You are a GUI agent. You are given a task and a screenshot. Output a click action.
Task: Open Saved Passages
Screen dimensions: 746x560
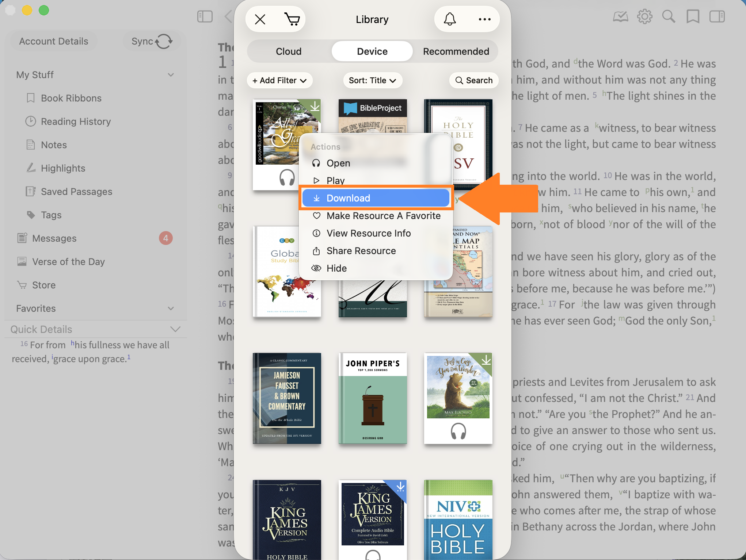click(76, 192)
